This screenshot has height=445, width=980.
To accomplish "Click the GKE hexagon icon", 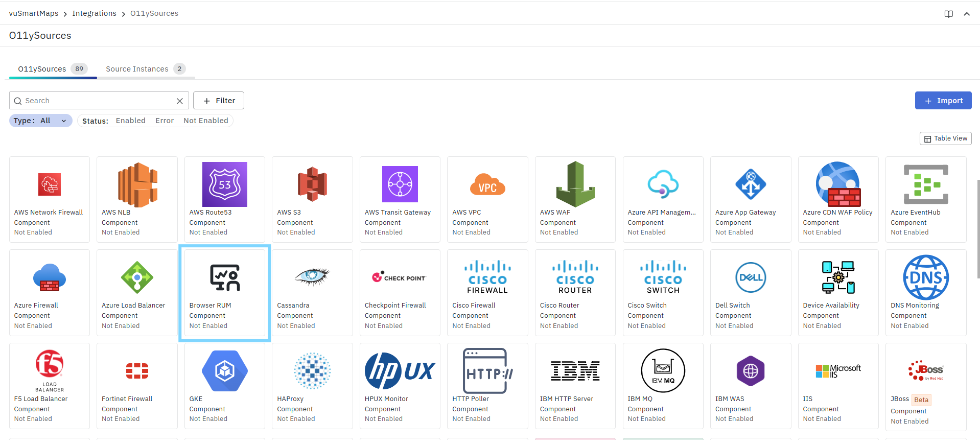I will tap(224, 371).
